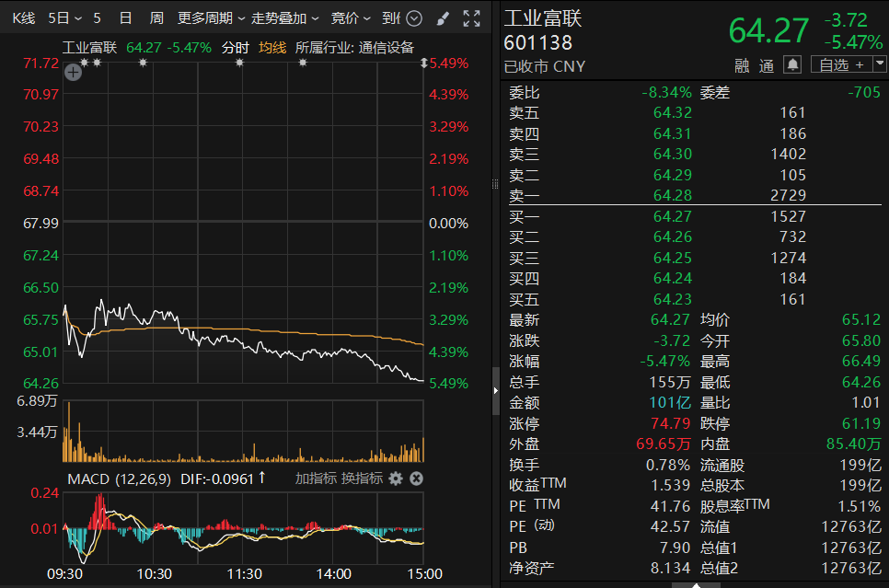Click the plus crosshair icon on chart
The height and width of the screenshot is (588, 889).
[x=73, y=73]
